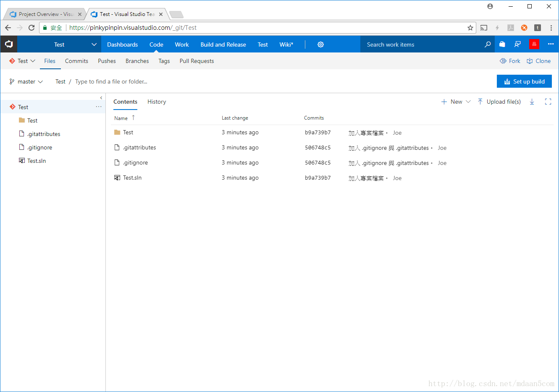The image size is (559, 392).
Task: Click the orange extension icon
Action: [524, 28]
